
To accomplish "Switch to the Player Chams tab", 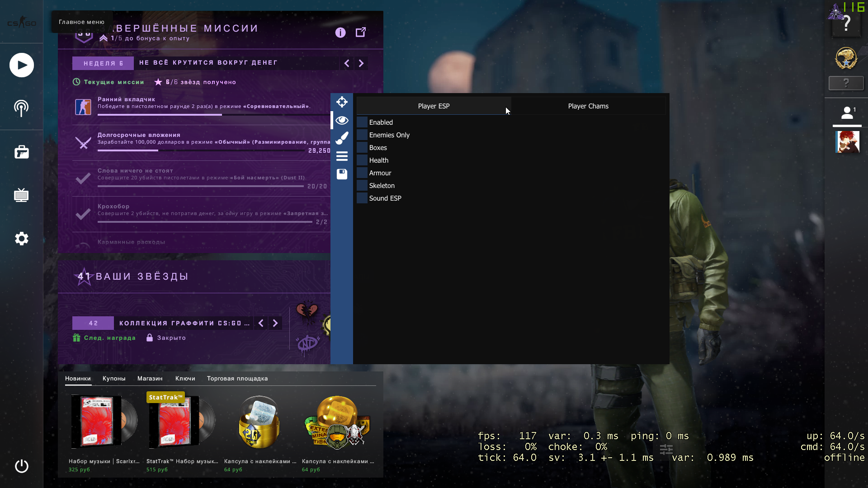I will [x=588, y=106].
